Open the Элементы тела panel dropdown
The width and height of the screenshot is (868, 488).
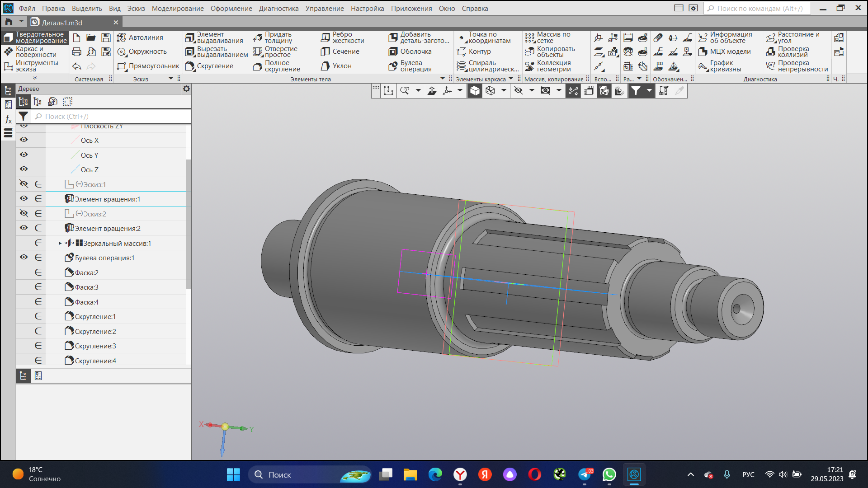tap(443, 79)
